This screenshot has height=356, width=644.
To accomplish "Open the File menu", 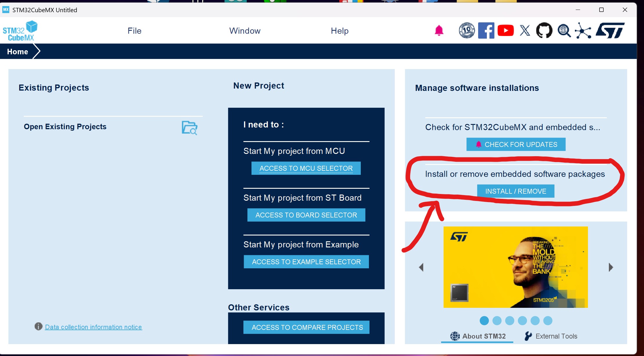I will pyautogui.click(x=134, y=30).
